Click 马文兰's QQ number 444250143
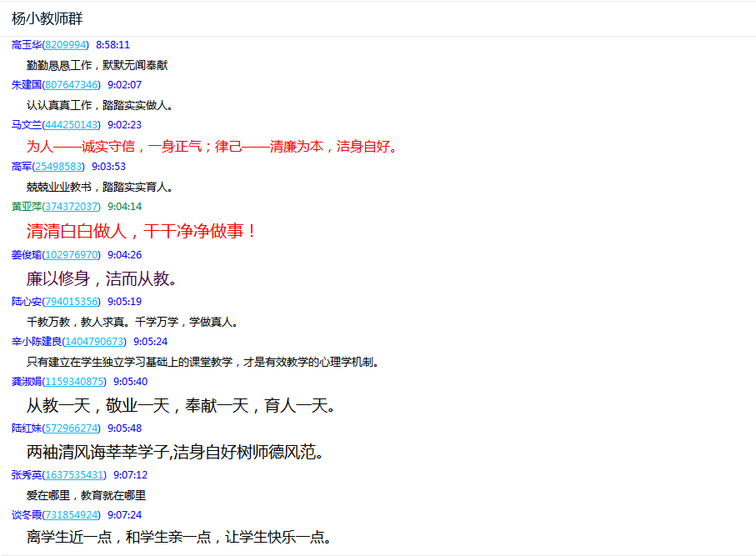This screenshot has width=756, height=556. [71, 125]
